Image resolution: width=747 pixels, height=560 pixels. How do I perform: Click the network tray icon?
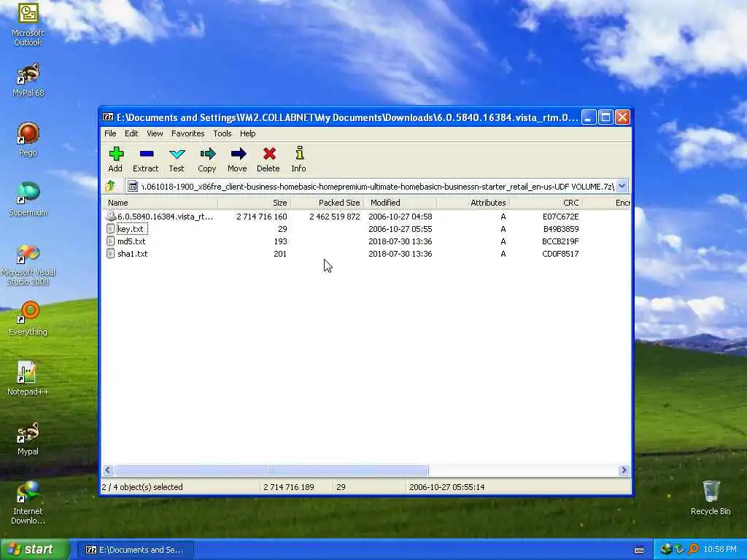[x=666, y=550]
